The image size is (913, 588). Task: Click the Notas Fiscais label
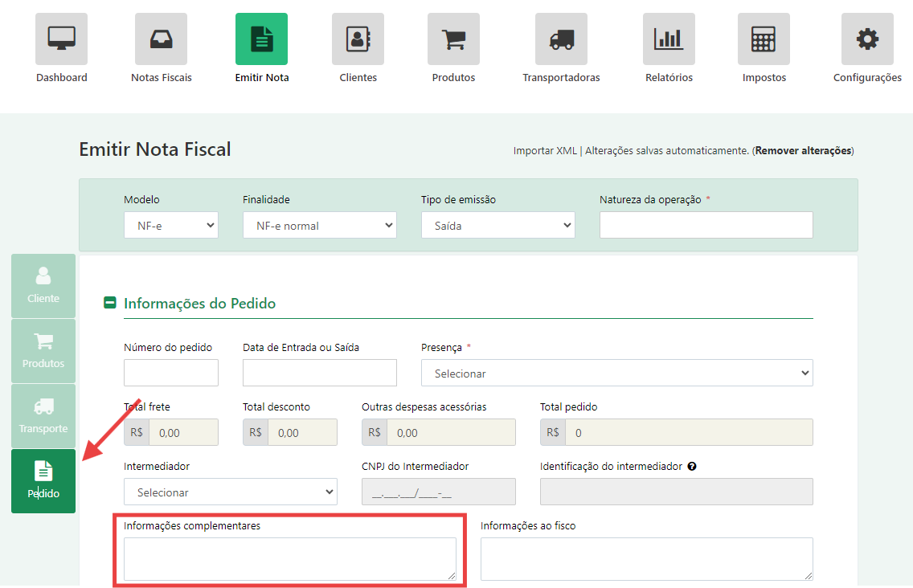pyautogui.click(x=162, y=77)
